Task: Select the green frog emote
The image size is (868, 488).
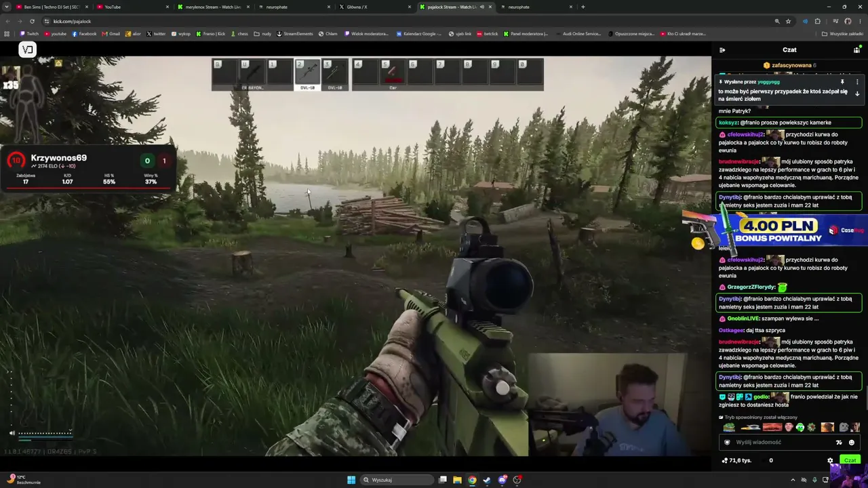Action: tap(800, 428)
